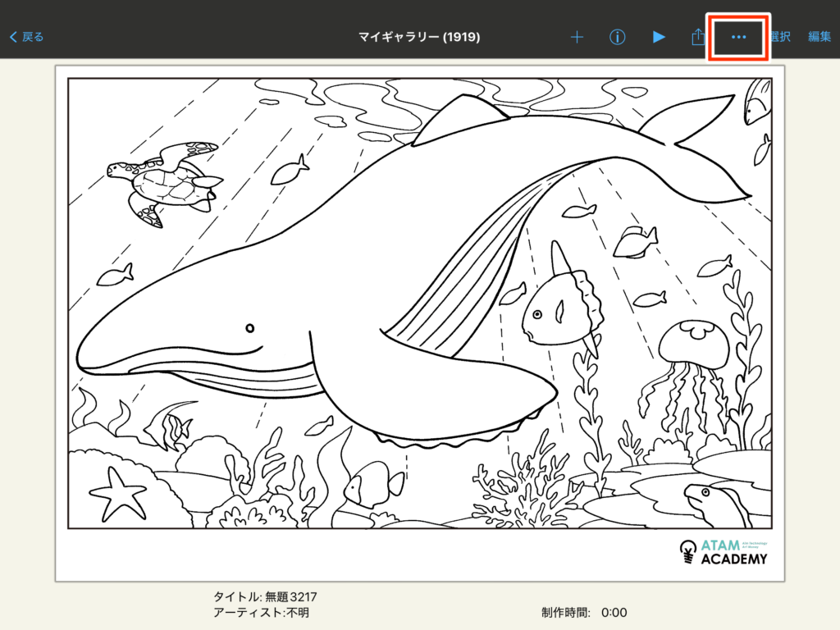Open the share icon in top bar

click(698, 37)
